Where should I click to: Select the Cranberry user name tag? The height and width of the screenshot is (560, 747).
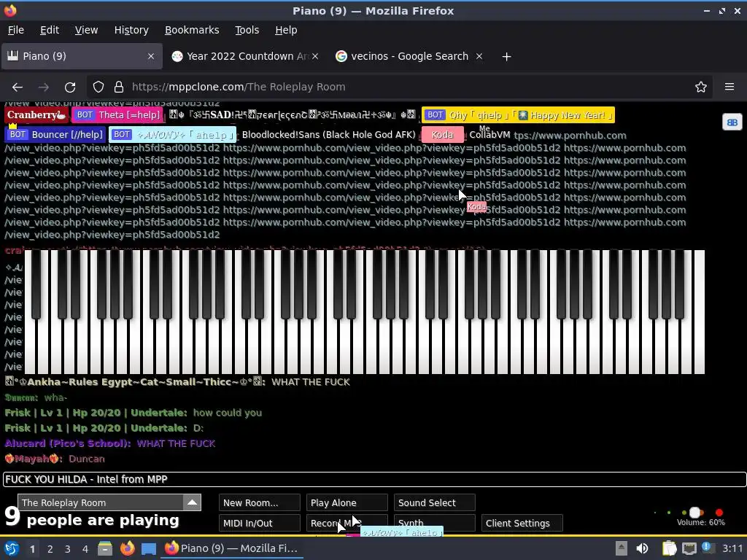(36, 114)
